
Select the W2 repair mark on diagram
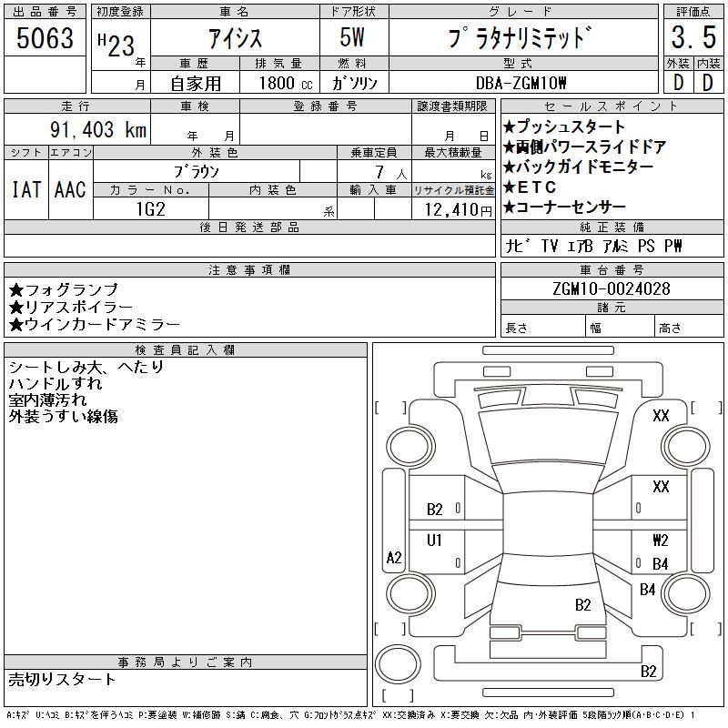661,540
